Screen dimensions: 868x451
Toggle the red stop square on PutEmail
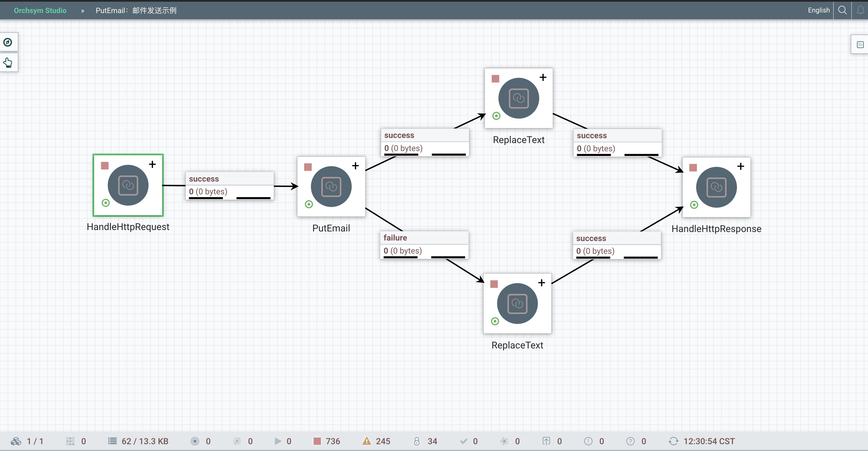pos(308,167)
